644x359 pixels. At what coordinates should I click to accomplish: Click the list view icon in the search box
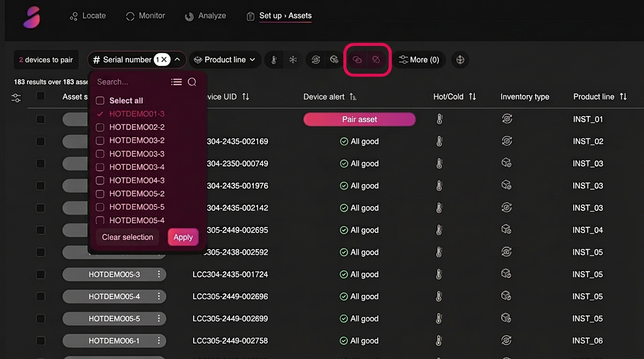(176, 82)
